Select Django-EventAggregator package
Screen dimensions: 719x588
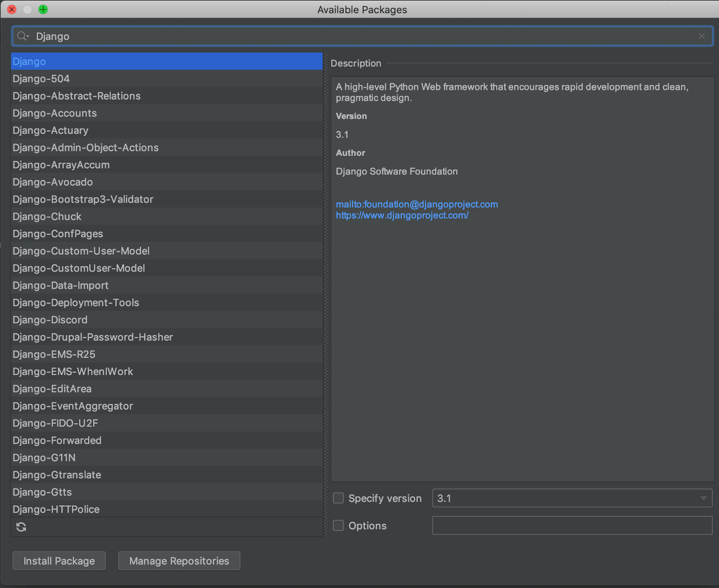[167, 406]
